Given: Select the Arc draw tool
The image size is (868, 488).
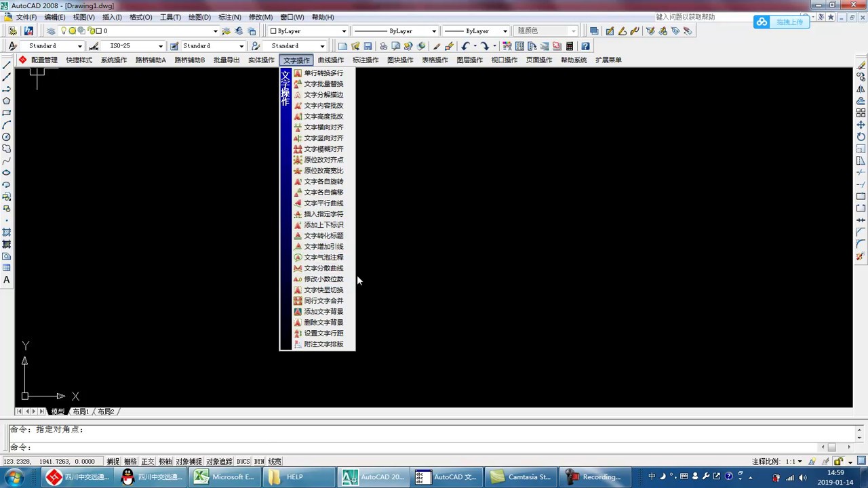Looking at the screenshot, I should pos(7,125).
